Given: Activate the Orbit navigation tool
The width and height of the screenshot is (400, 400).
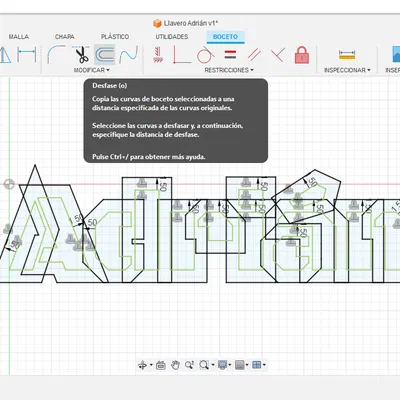Looking at the screenshot, I should point(142,365).
